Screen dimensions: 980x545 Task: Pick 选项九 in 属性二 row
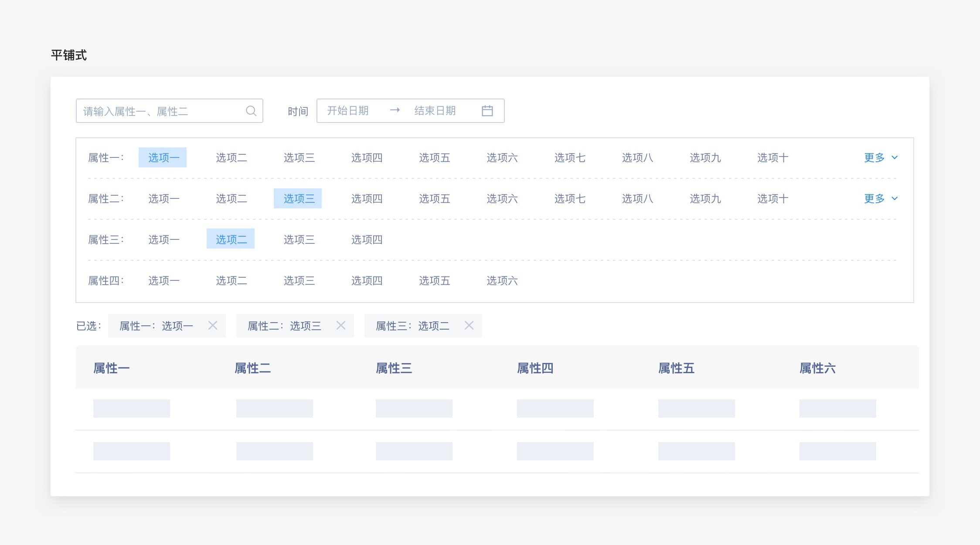tap(705, 198)
